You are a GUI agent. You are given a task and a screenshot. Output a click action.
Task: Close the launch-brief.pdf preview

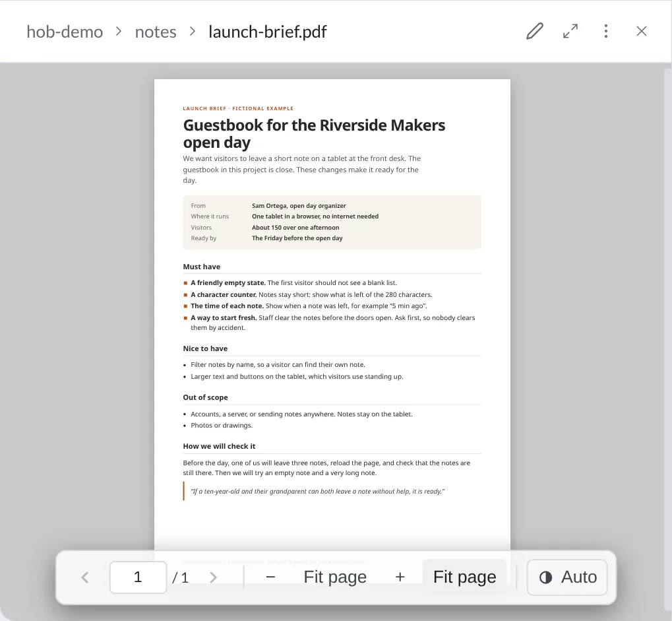click(x=642, y=31)
